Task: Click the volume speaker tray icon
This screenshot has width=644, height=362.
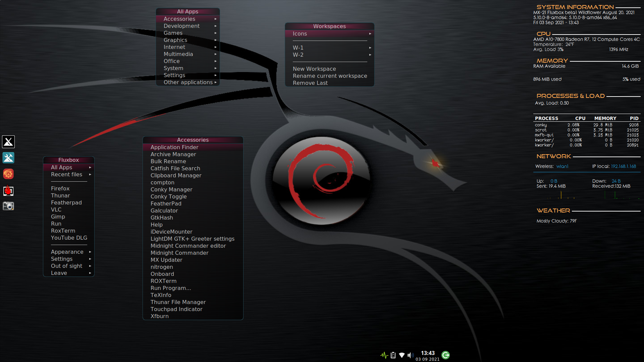Action: [410, 355]
